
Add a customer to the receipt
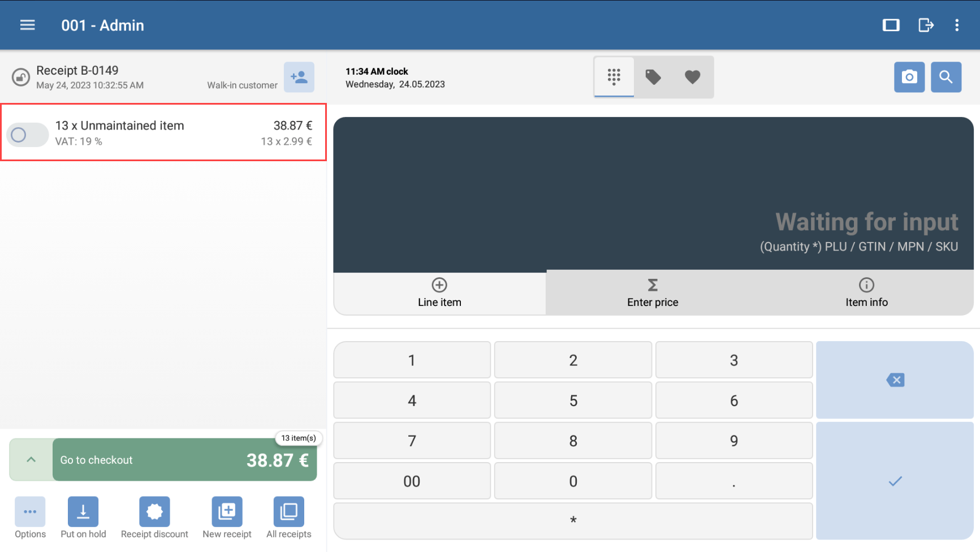point(299,77)
